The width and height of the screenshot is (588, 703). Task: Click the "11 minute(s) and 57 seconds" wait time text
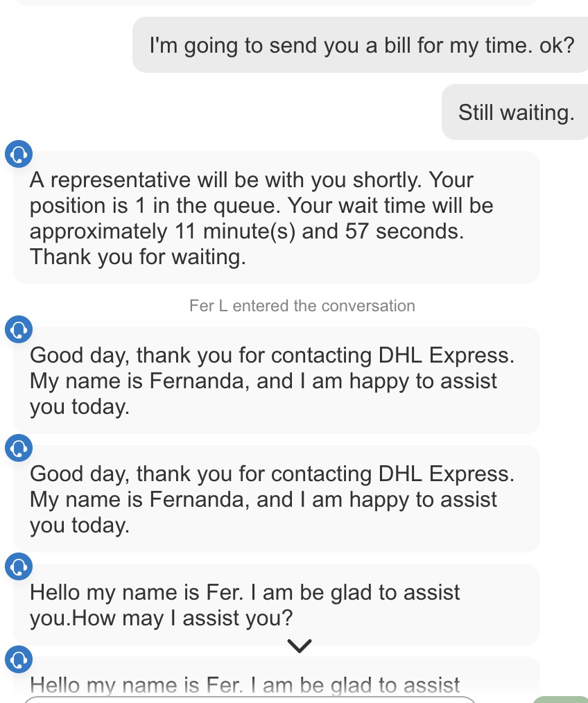(314, 232)
